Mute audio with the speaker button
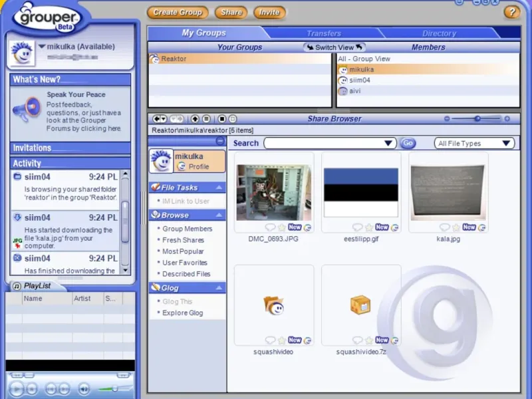The height and width of the screenshot is (399, 532). (x=84, y=389)
